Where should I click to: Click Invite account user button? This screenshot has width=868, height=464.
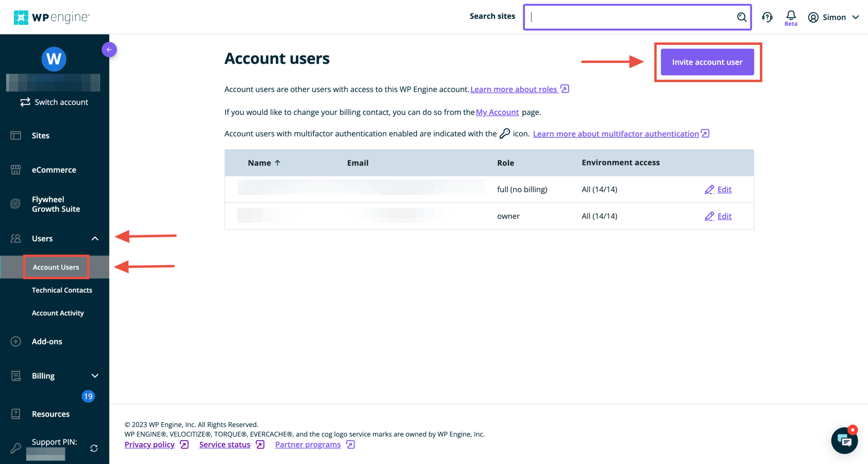(x=708, y=61)
